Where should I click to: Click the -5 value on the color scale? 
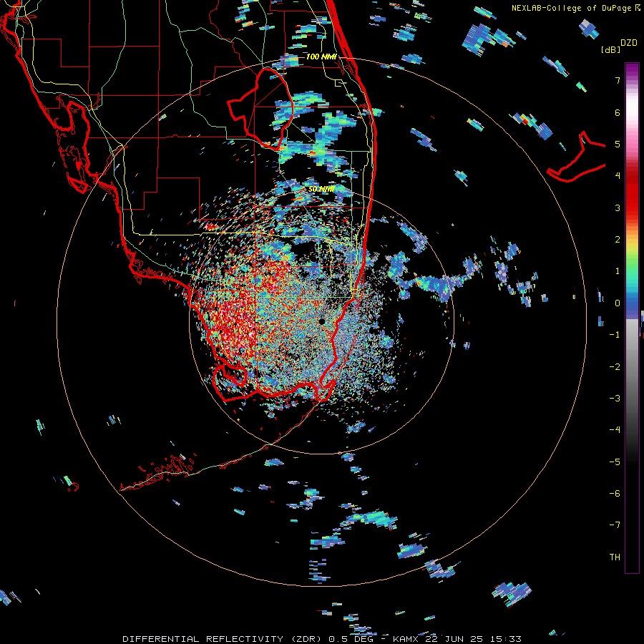point(615,462)
